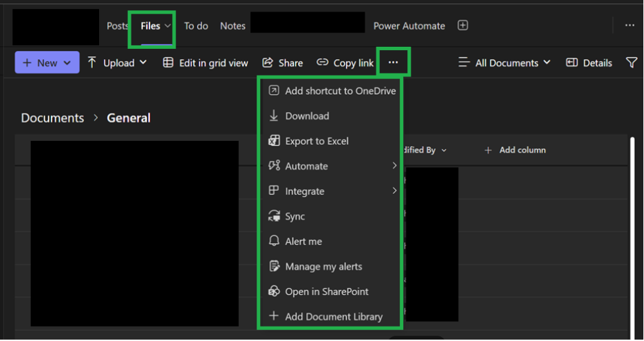Expand the All Documents chevron

[x=547, y=63]
